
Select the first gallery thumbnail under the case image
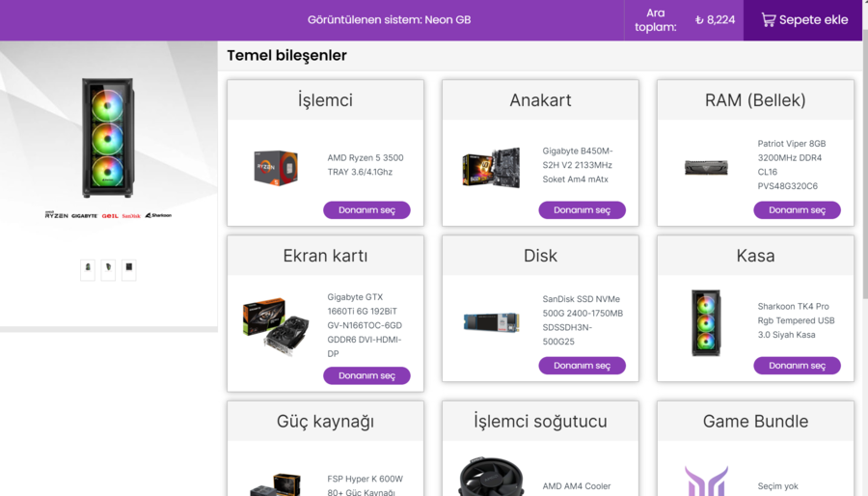pyautogui.click(x=88, y=269)
